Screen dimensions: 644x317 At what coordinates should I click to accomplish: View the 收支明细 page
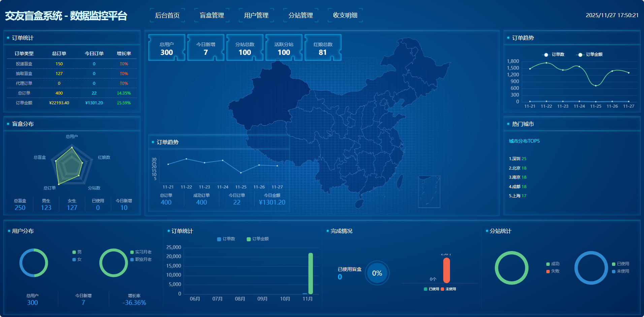(x=345, y=15)
